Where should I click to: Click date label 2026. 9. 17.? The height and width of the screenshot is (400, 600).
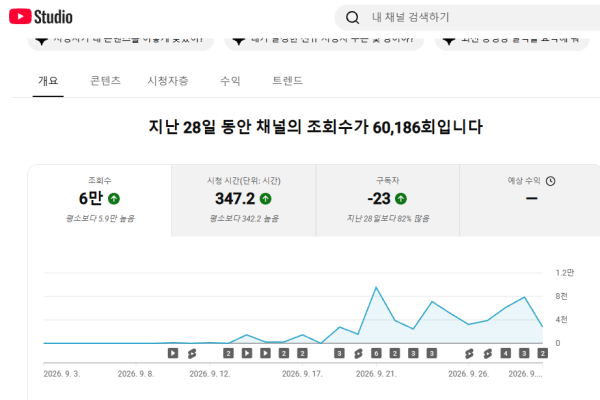[x=302, y=374]
